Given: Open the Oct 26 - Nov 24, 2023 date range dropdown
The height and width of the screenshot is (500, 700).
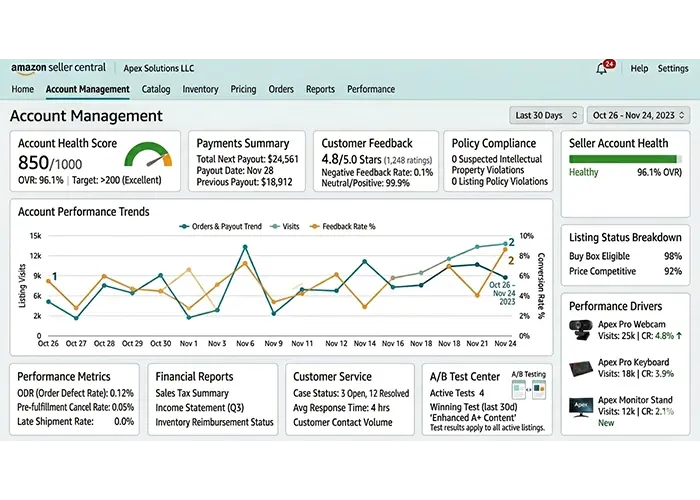Looking at the screenshot, I should point(638,115).
